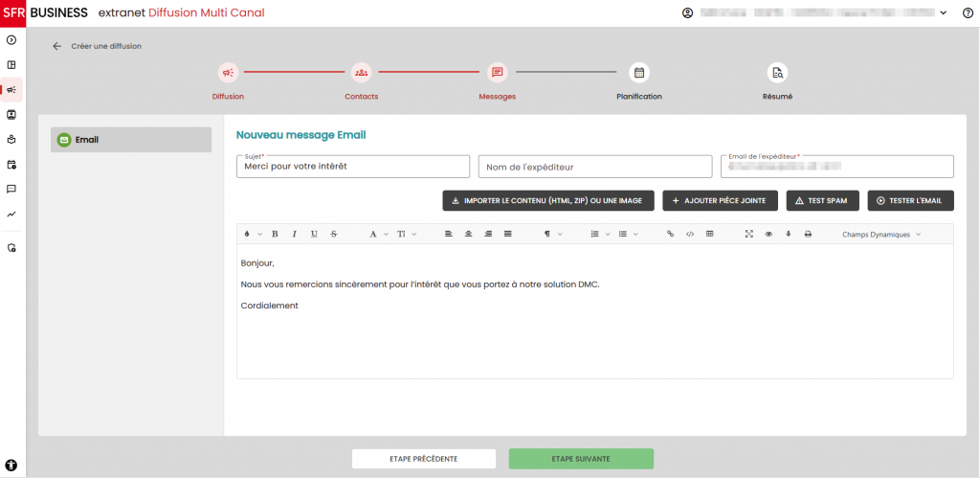Image resolution: width=980 pixels, height=478 pixels.
Task: Toggle strikethrough text formatting
Action: point(334,234)
